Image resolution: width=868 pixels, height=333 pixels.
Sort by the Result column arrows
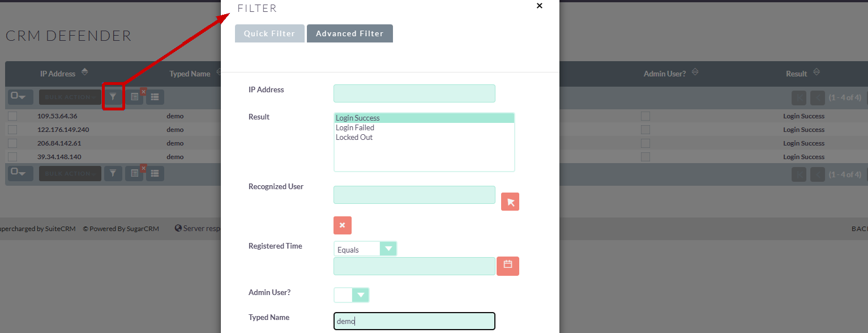816,72
